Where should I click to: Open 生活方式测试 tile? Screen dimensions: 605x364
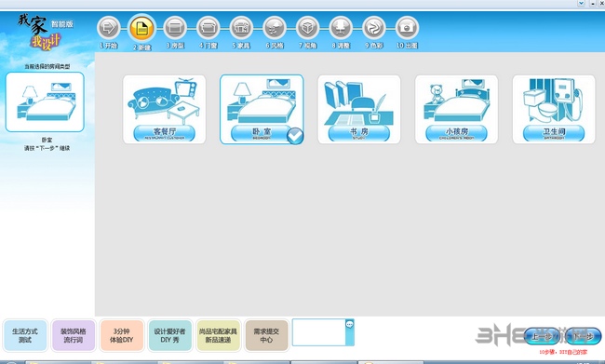click(x=25, y=335)
